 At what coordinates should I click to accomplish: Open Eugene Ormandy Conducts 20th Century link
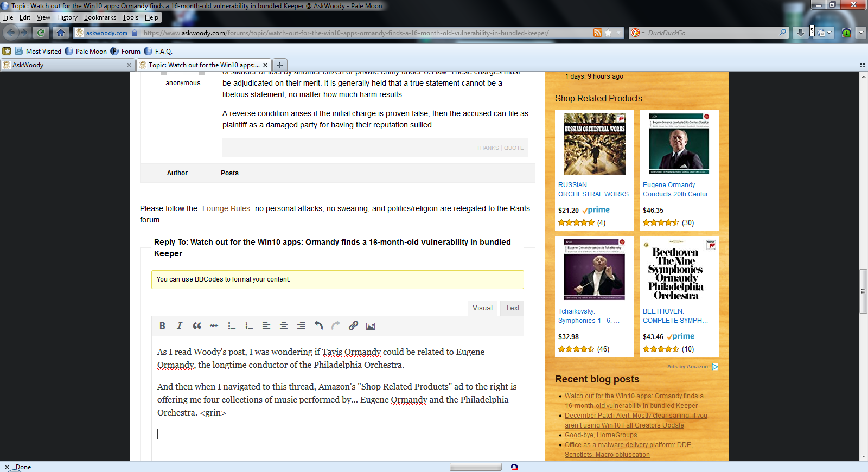pos(678,189)
